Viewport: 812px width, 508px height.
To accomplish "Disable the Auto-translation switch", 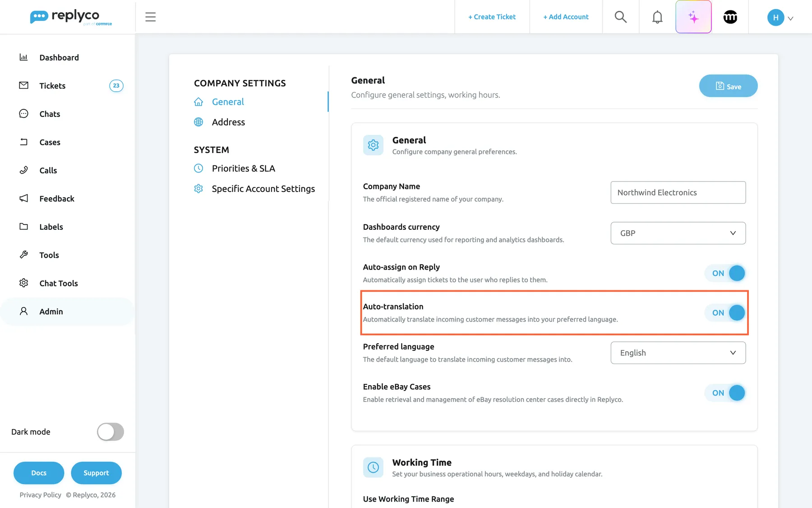I will tap(725, 312).
